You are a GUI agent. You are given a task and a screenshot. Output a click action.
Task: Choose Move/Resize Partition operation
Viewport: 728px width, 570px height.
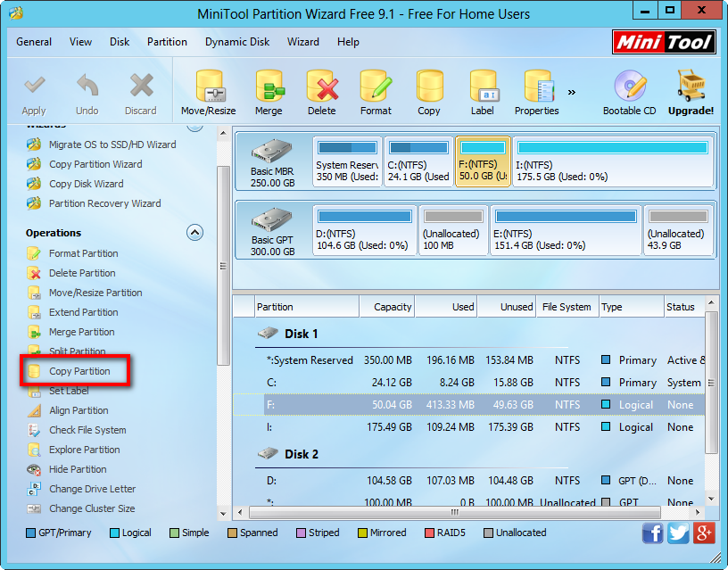tap(85, 293)
